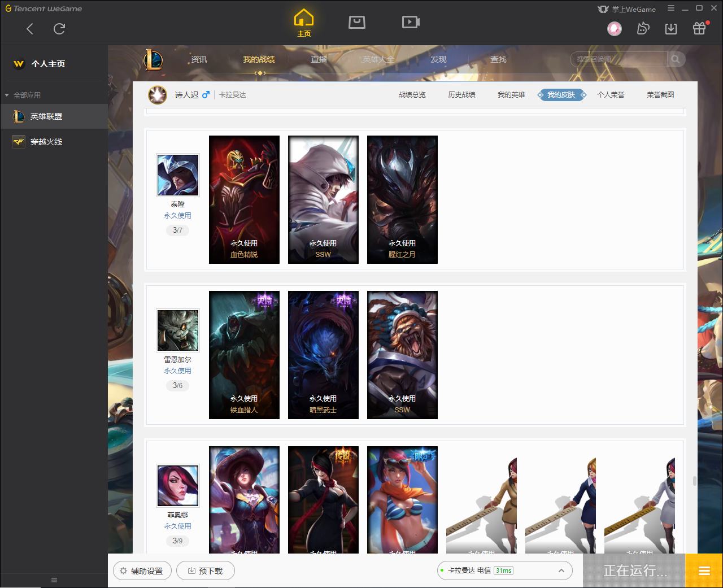
Task: Click the search magnifier icon
Action: (x=676, y=59)
